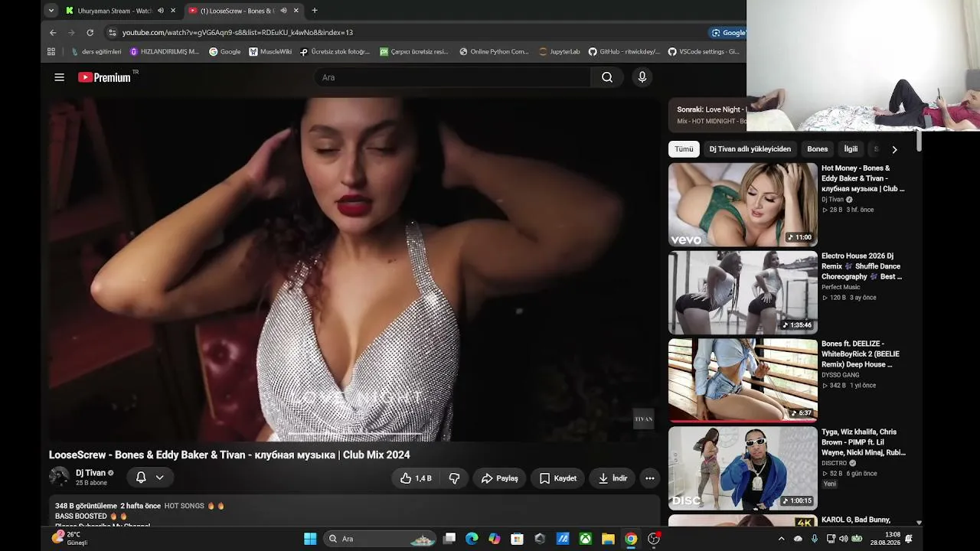Like the LooseScrew video
The height and width of the screenshot is (551, 980).
pyautogui.click(x=416, y=478)
